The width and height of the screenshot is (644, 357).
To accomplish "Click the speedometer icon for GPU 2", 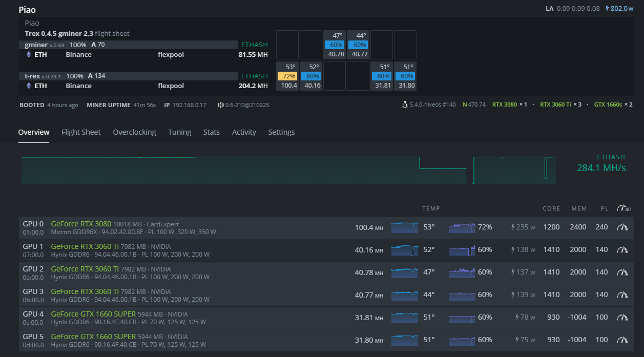I will (x=622, y=272).
